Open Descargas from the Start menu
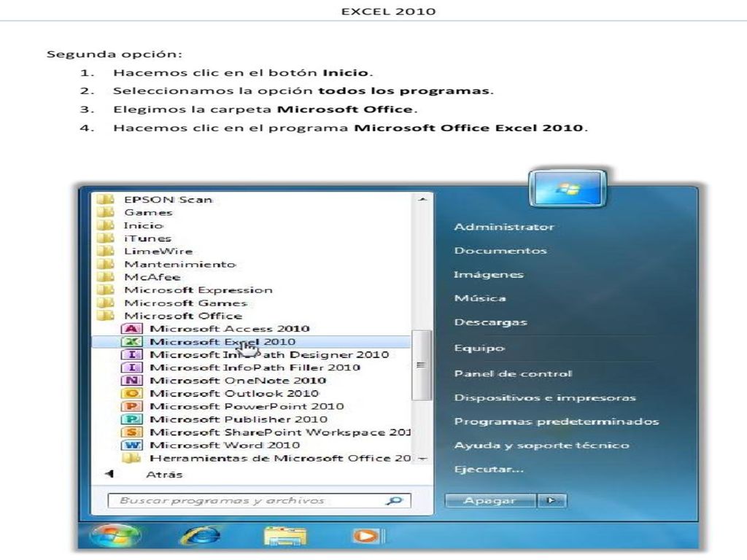Screen dimensions: 747x560 coord(491,322)
